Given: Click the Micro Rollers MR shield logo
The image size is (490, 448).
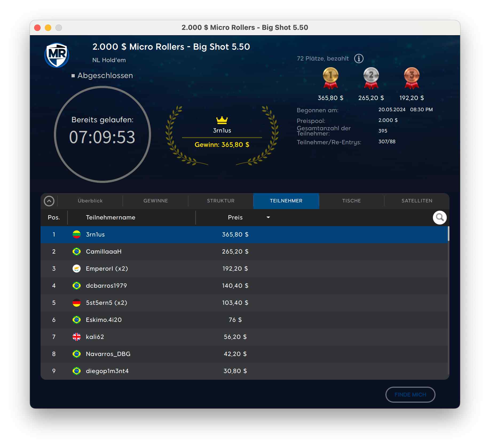Looking at the screenshot, I should (x=57, y=55).
